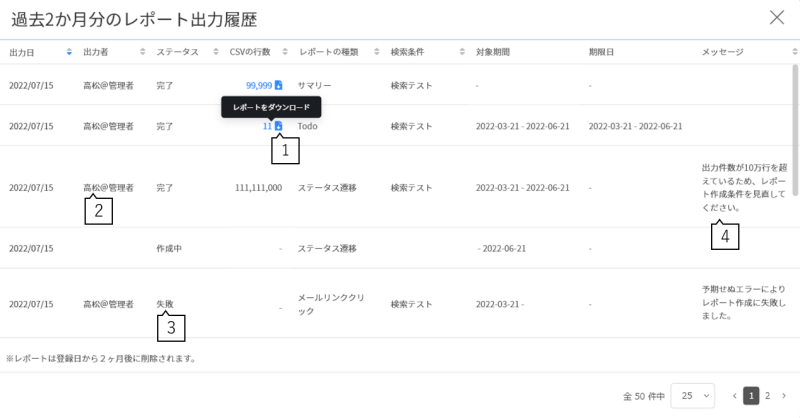Click the メールリンククリック report type cell
Image resolution: width=800 pixels, height=418 pixels.
click(331, 304)
